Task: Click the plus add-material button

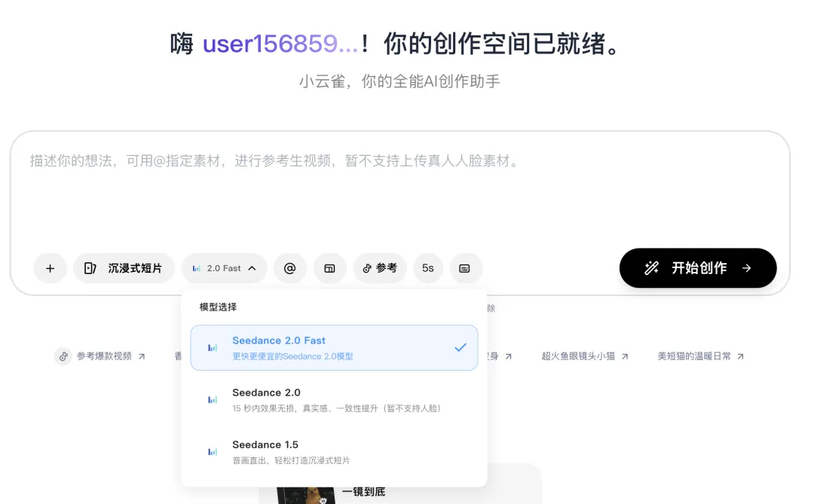Action: (x=50, y=268)
